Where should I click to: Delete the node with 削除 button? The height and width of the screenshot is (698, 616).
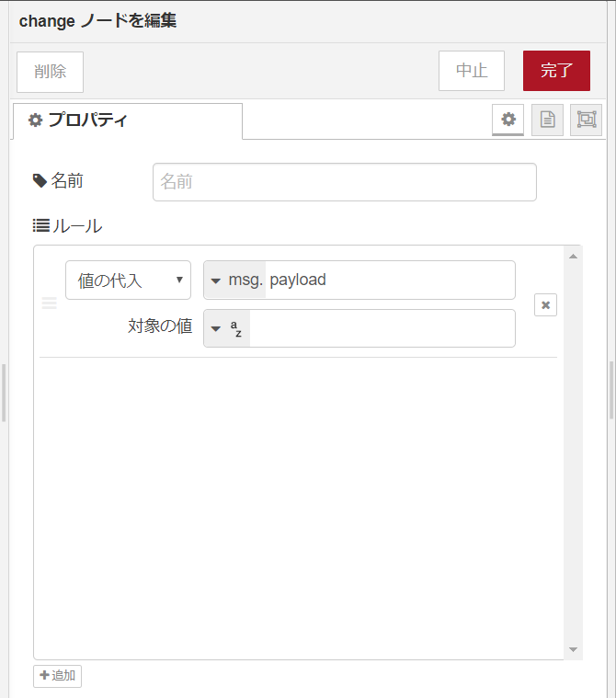tap(51, 72)
